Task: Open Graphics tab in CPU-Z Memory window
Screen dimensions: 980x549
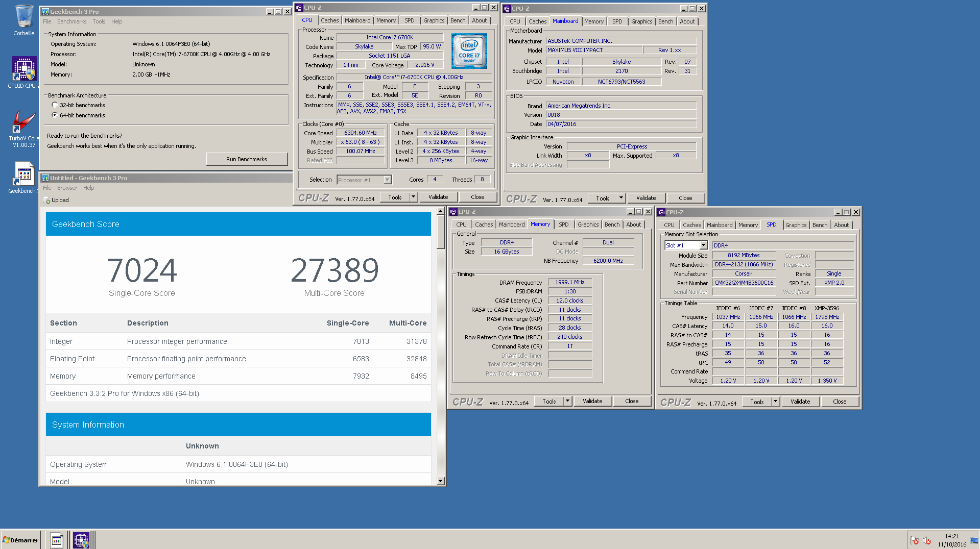Action: point(588,224)
